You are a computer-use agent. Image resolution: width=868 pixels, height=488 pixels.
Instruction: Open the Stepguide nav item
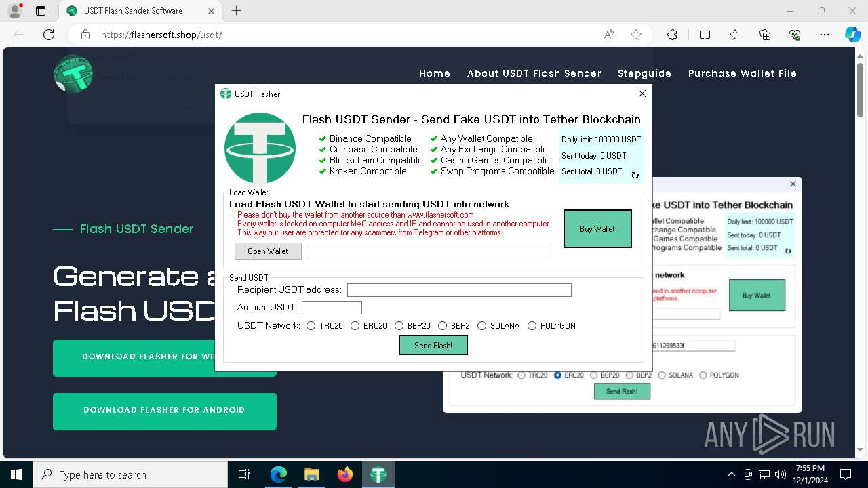tap(644, 73)
